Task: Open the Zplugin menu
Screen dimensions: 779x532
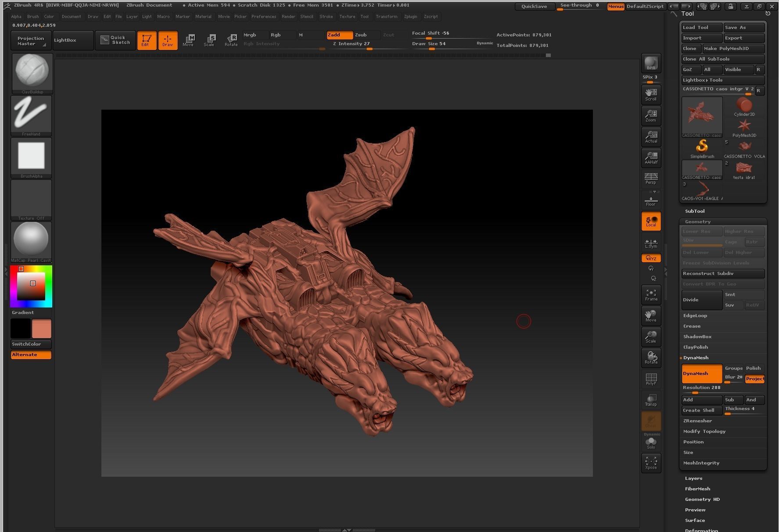Action: pos(410,17)
